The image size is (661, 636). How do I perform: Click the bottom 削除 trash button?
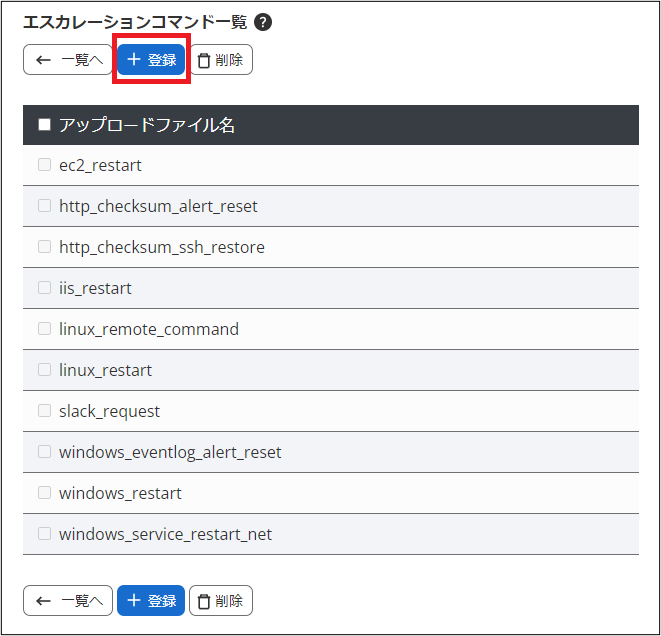[x=221, y=600]
